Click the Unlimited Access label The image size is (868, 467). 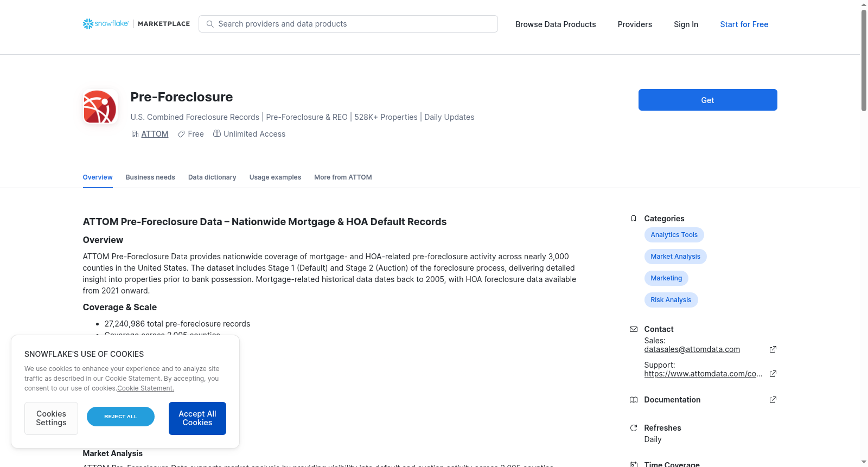point(254,134)
